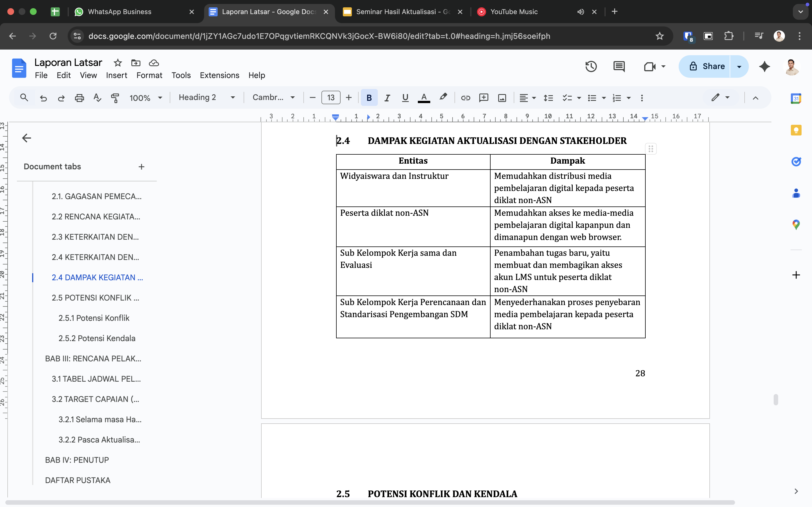This screenshot has width=812, height=507.
Task: Click the insert link icon
Action: point(465,98)
